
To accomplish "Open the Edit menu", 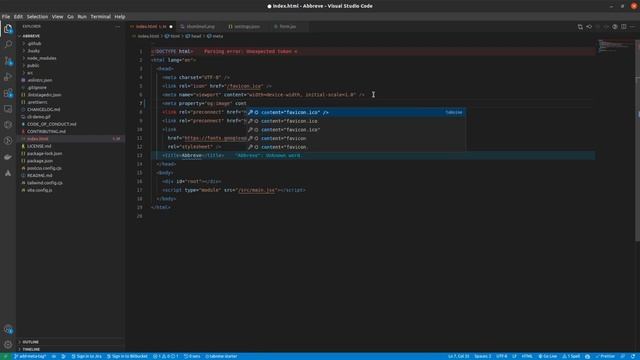I will click(x=18, y=17).
